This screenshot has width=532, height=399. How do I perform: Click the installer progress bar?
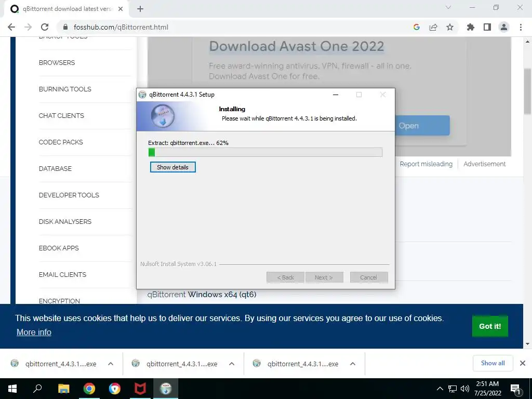coord(265,152)
